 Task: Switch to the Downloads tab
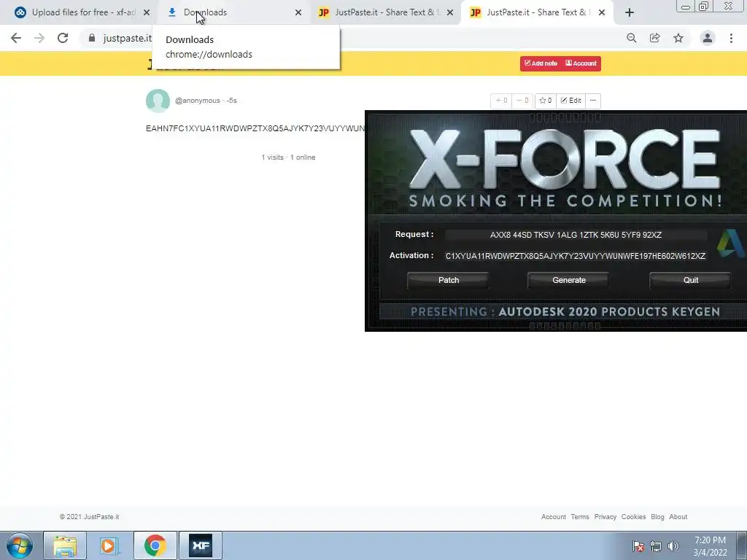(x=233, y=12)
